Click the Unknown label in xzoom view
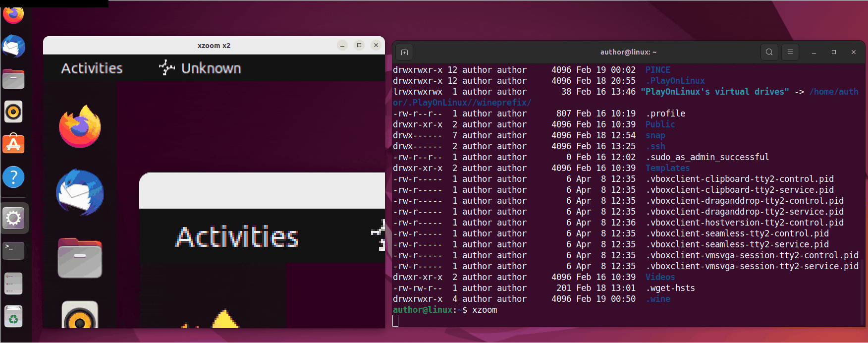868x343 pixels. pos(211,68)
